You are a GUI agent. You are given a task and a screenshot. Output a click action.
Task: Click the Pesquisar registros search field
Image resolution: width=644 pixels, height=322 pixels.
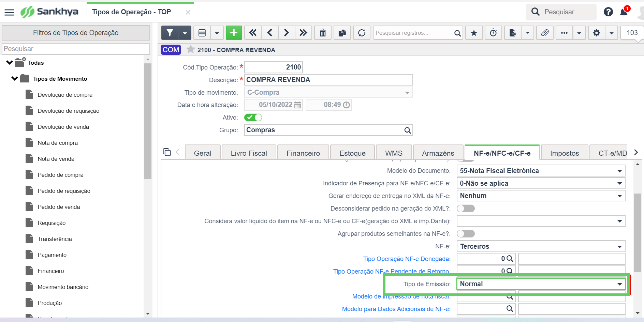(413, 33)
